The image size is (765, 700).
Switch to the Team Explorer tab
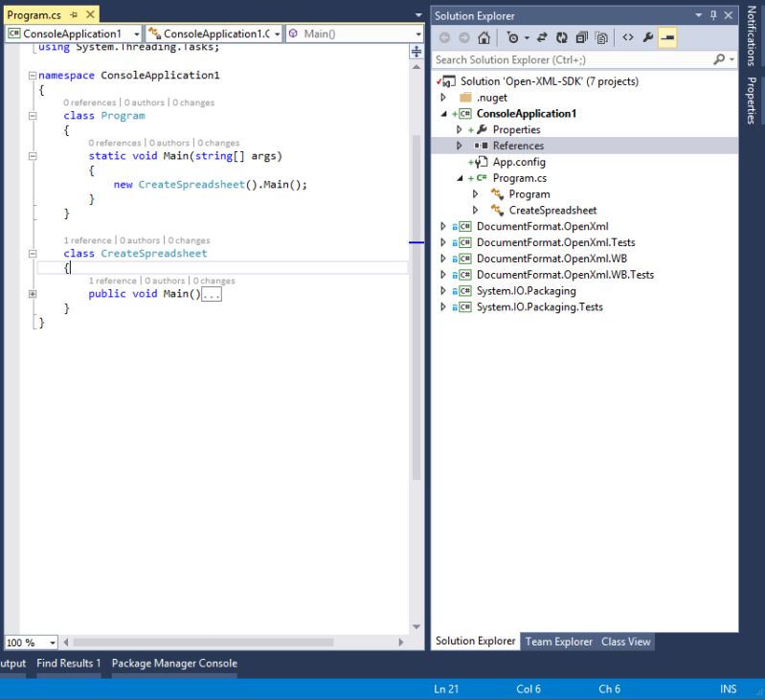pyautogui.click(x=558, y=642)
